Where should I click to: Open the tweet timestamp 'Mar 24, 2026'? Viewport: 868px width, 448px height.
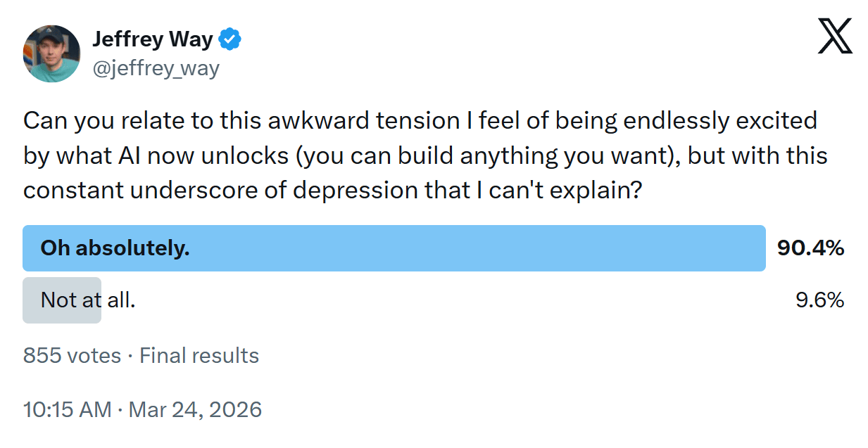[194, 409]
